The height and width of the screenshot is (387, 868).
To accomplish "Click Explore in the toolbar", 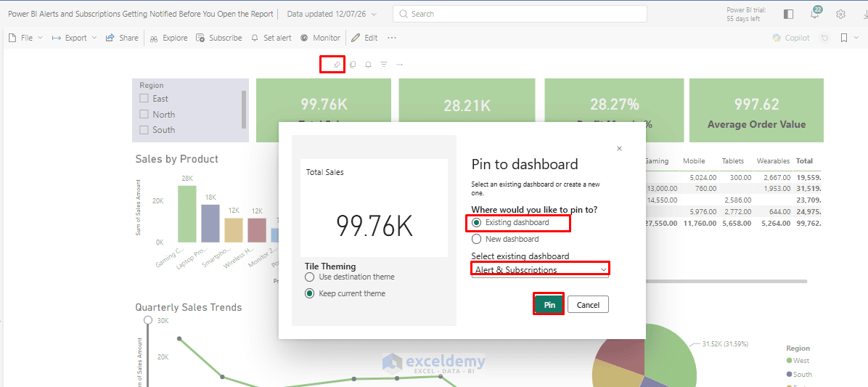I will point(169,38).
